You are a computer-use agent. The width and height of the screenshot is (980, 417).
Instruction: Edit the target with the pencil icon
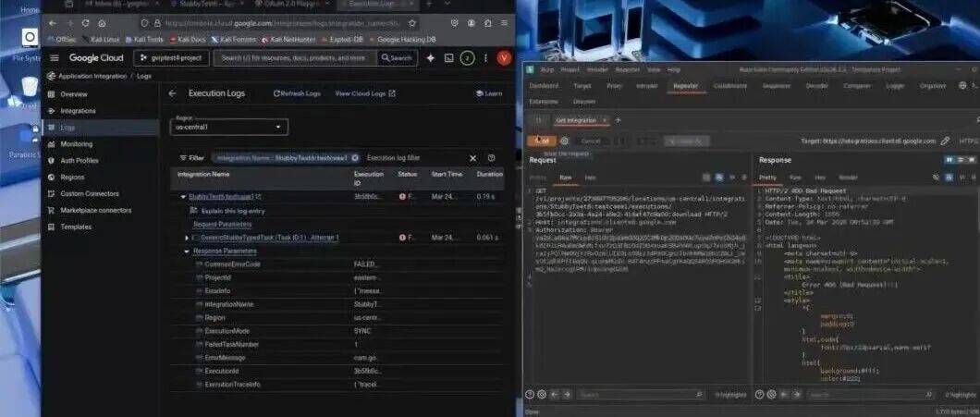pos(945,141)
